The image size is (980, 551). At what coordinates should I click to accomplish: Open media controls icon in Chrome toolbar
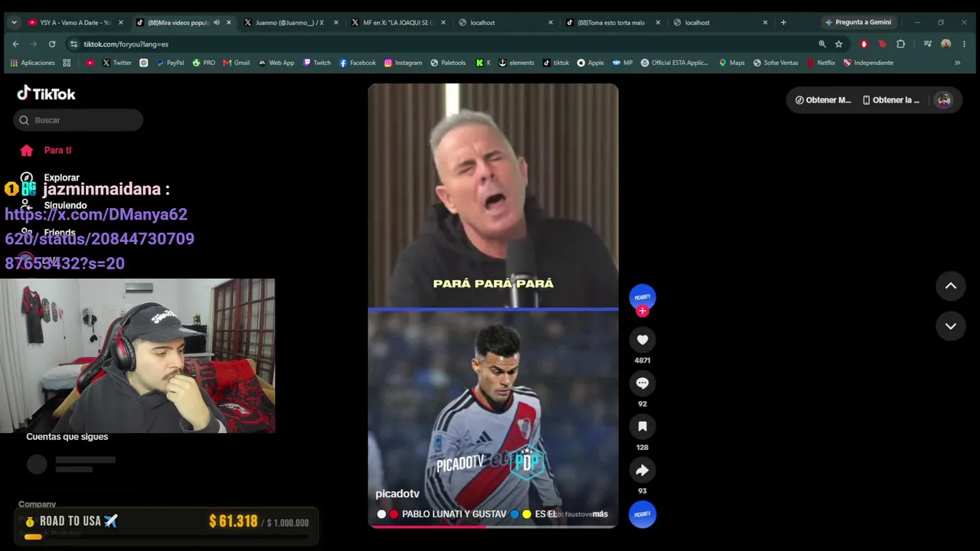click(928, 44)
